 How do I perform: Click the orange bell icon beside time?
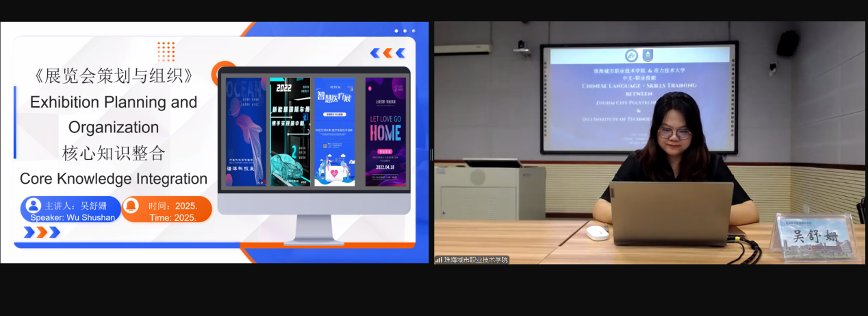131,206
